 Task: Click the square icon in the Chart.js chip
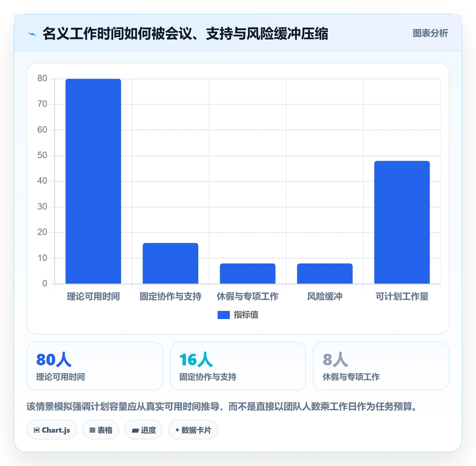(37, 430)
